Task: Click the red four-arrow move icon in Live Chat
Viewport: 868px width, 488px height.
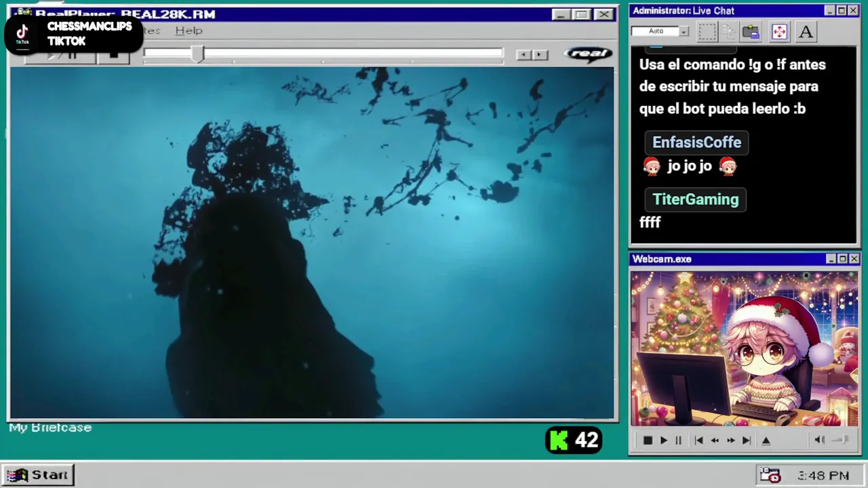Action: tap(779, 32)
